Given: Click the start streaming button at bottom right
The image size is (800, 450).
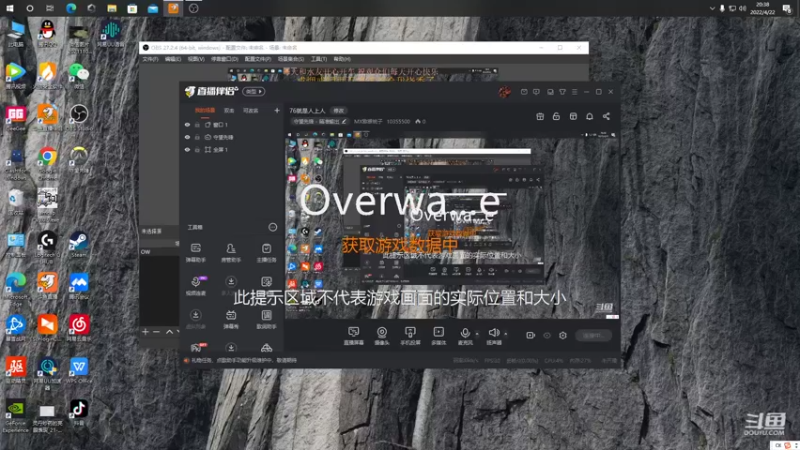Looking at the screenshot, I should (593, 335).
